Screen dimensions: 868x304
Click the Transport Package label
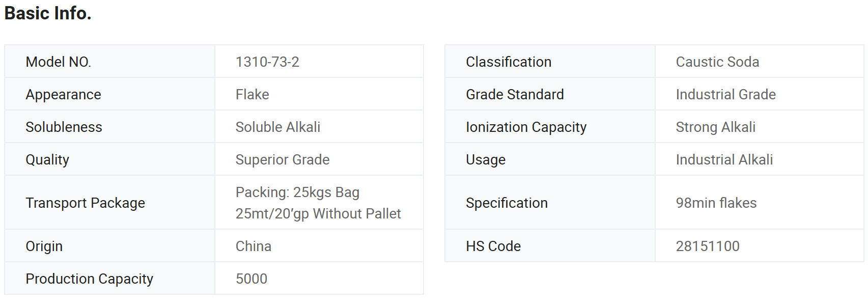pyautogui.click(x=86, y=203)
